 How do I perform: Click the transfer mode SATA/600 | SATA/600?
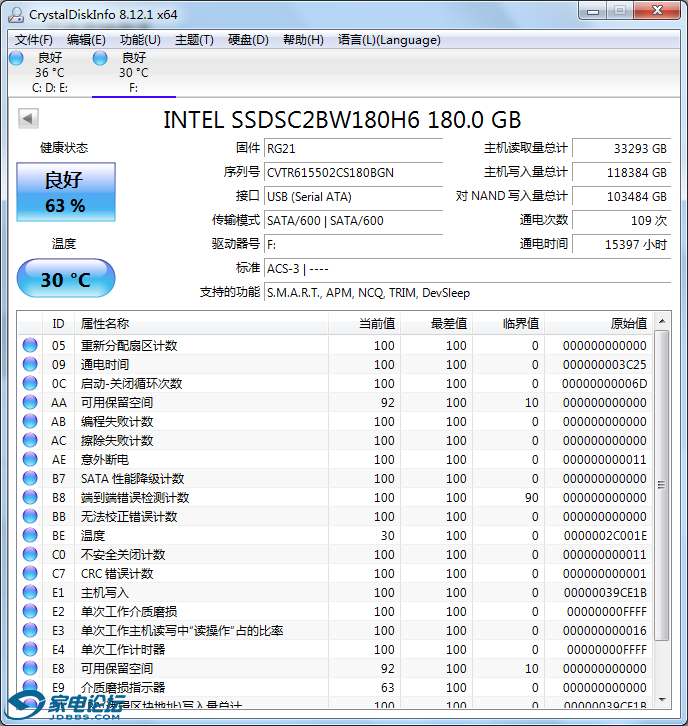click(x=353, y=221)
